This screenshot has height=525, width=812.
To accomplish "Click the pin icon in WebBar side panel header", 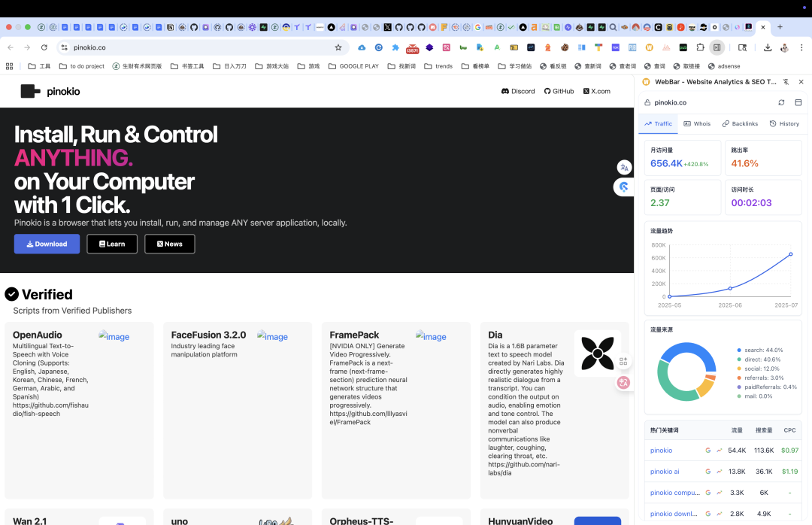I will tap(786, 82).
